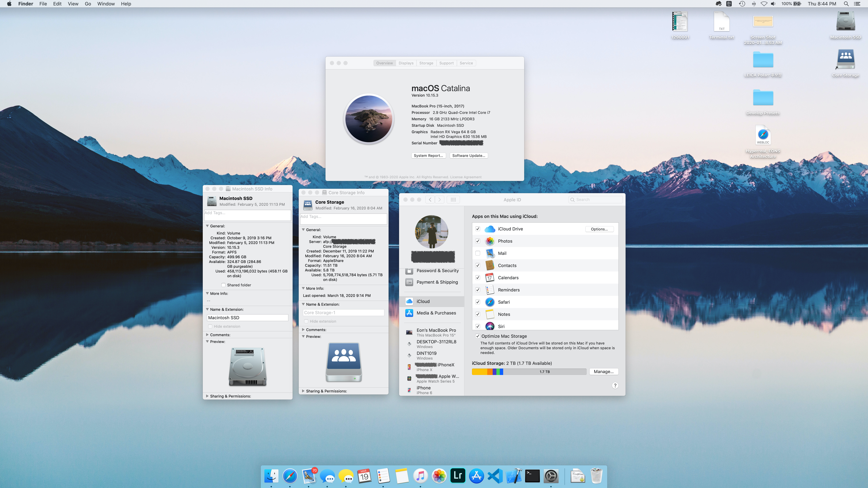Show all preferences grid button
The height and width of the screenshot is (488, 868).
tap(453, 200)
